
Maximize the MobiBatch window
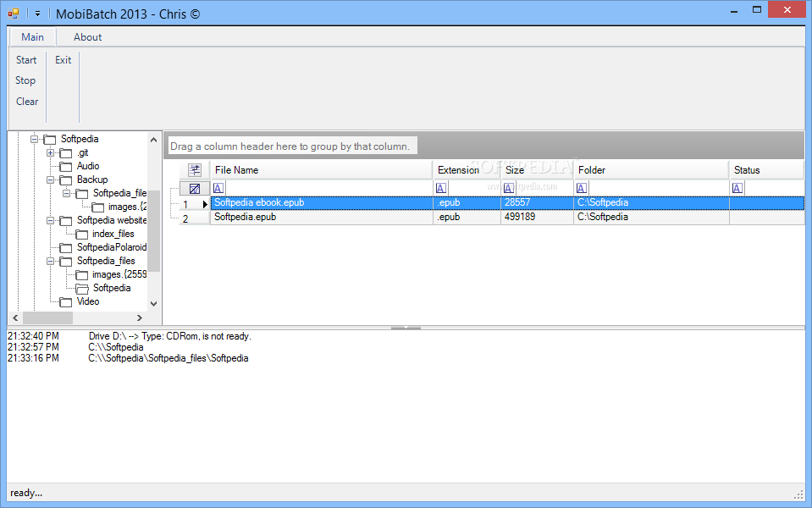[x=757, y=10]
